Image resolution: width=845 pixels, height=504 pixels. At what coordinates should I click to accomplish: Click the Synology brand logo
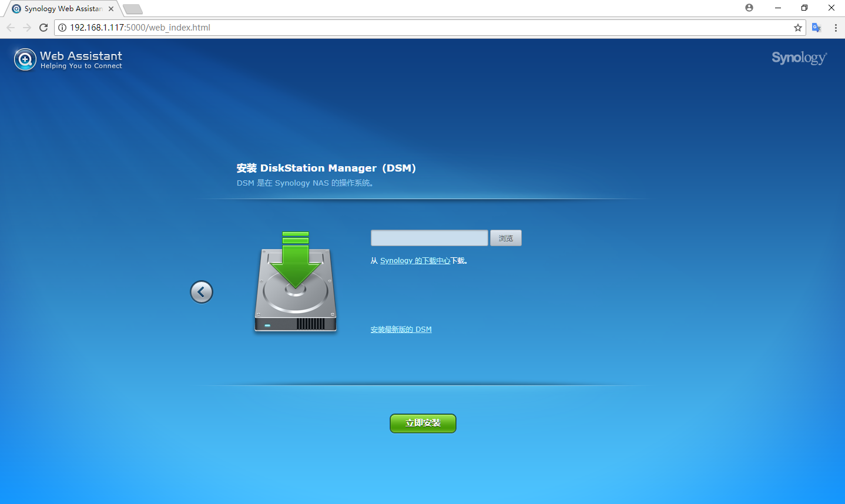799,58
